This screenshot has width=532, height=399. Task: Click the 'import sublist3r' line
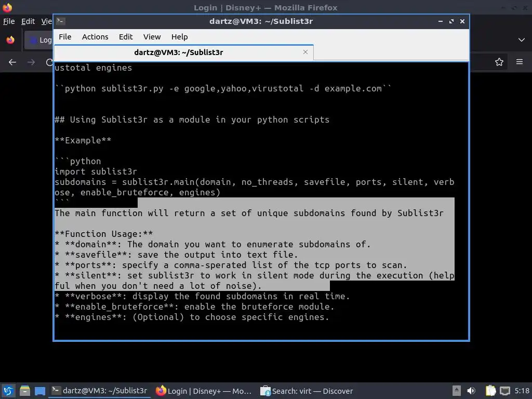(96, 171)
